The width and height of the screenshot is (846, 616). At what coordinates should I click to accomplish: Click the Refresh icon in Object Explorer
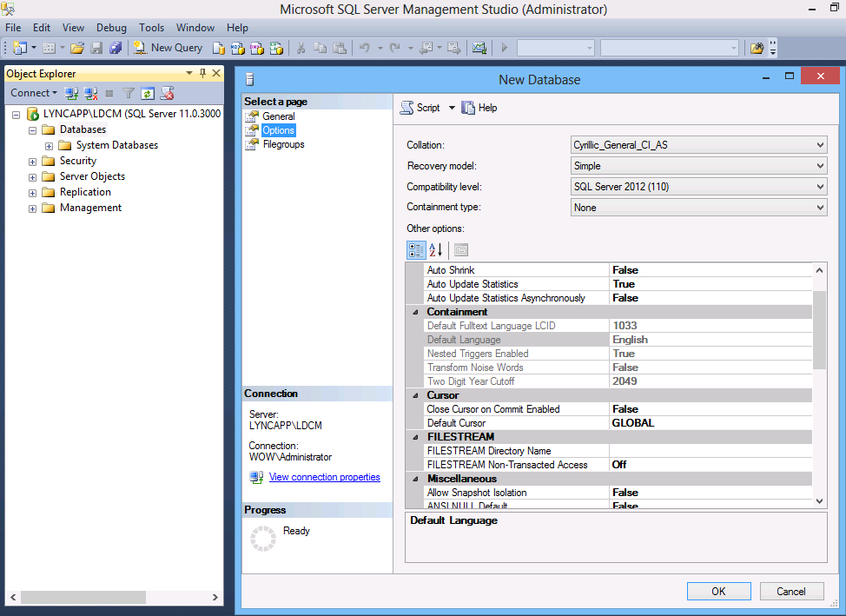click(148, 93)
